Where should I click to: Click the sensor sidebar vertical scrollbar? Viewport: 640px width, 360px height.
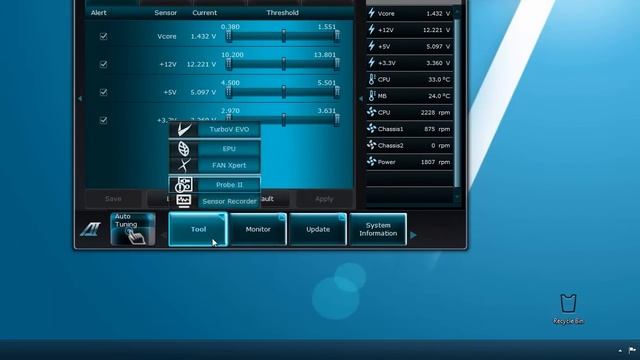(457, 102)
